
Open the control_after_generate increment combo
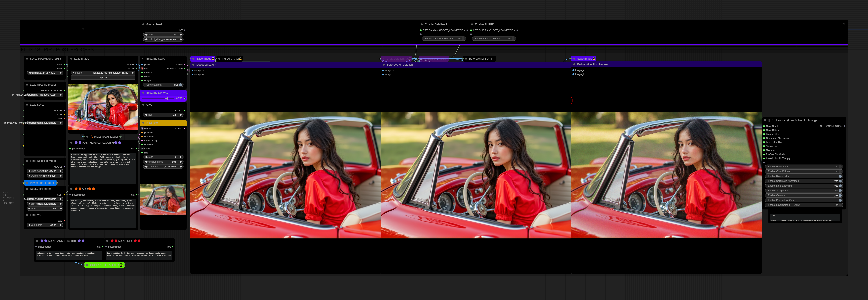point(163,39)
